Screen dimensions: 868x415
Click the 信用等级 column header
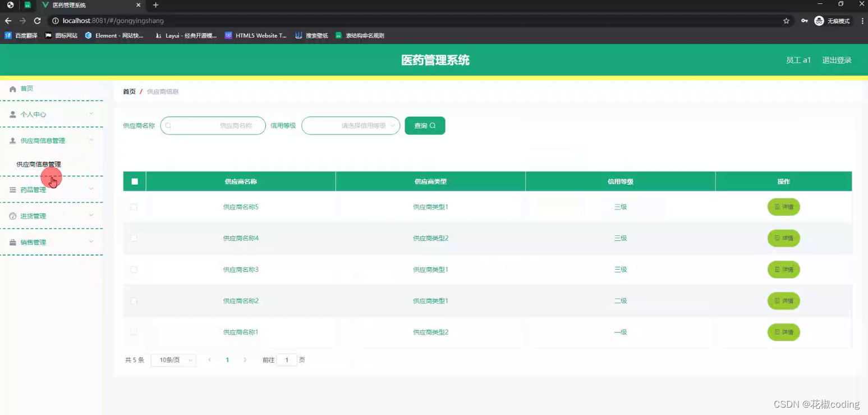pos(621,181)
